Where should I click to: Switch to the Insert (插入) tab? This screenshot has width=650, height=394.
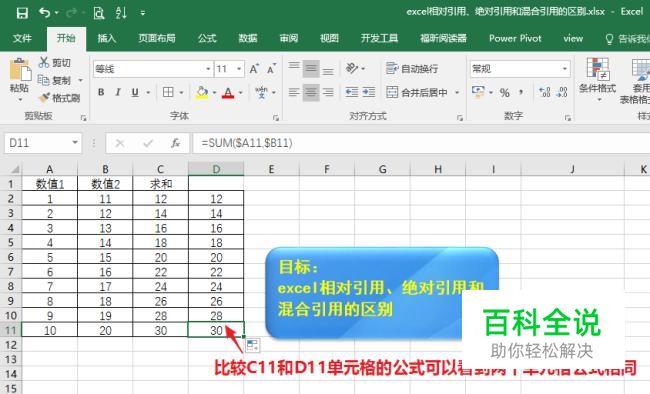click(107, 39)
